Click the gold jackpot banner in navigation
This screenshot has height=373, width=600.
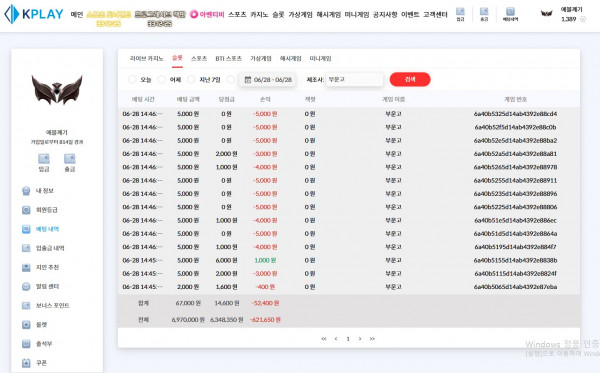click(109, 19)
